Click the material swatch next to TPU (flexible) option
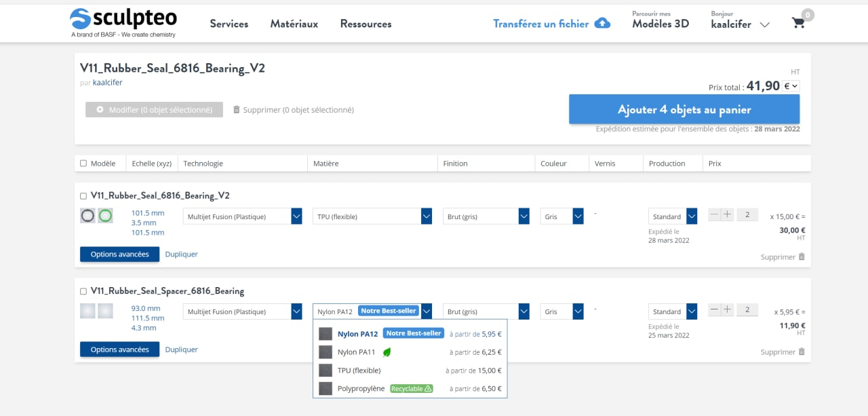This screenshot has height=416, width=868. coord(325,371)
